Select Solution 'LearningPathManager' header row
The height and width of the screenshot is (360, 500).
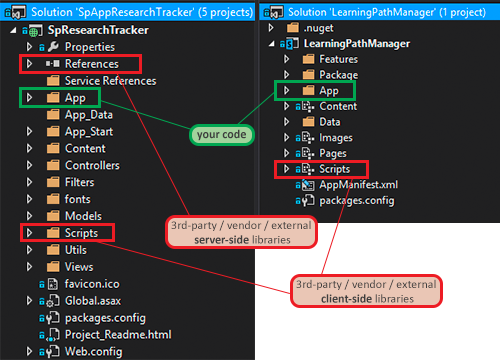[380, 12]
